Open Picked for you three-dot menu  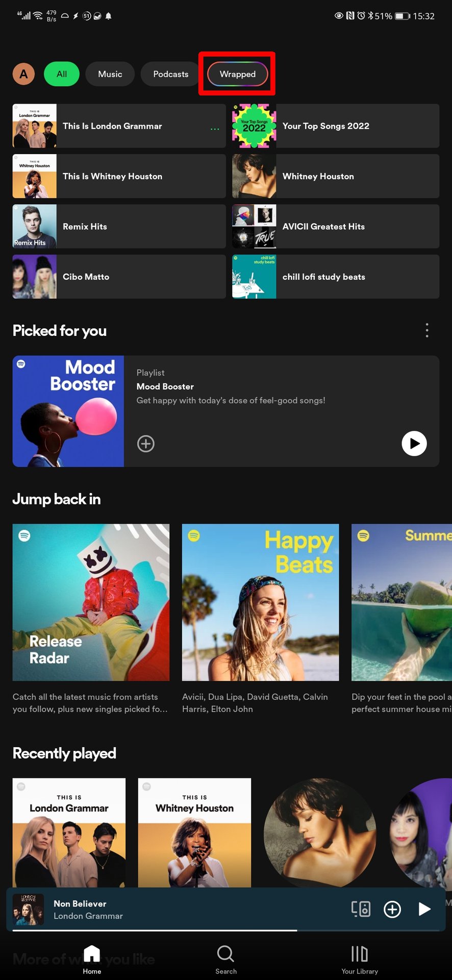[x=427, y=330]
